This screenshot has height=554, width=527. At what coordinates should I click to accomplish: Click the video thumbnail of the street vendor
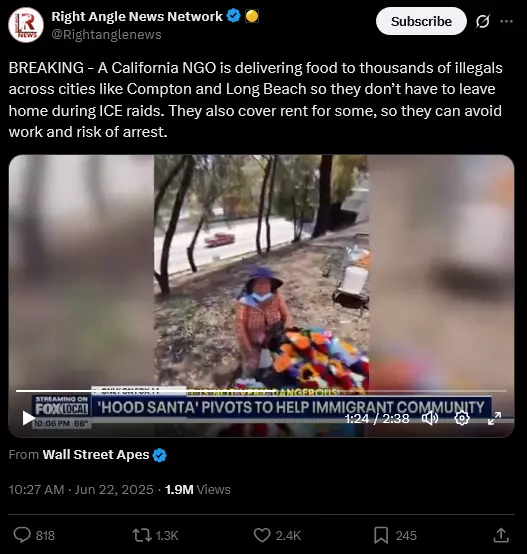261,272
